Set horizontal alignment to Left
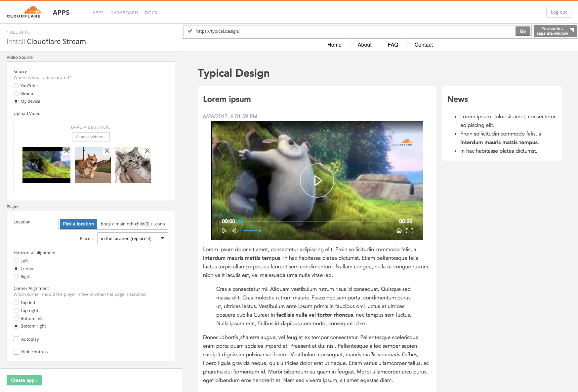Screen dimensions: 578x392 click(16, 261)
